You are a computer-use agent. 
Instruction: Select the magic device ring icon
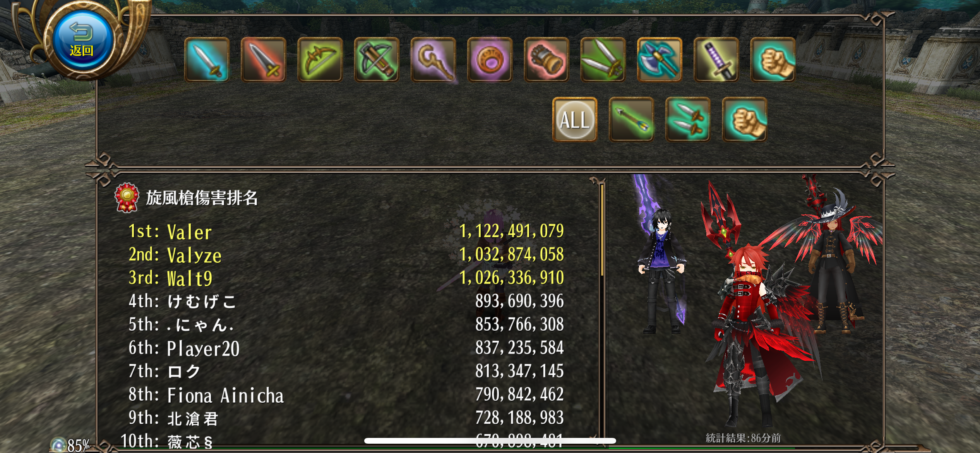pos(490,60)
